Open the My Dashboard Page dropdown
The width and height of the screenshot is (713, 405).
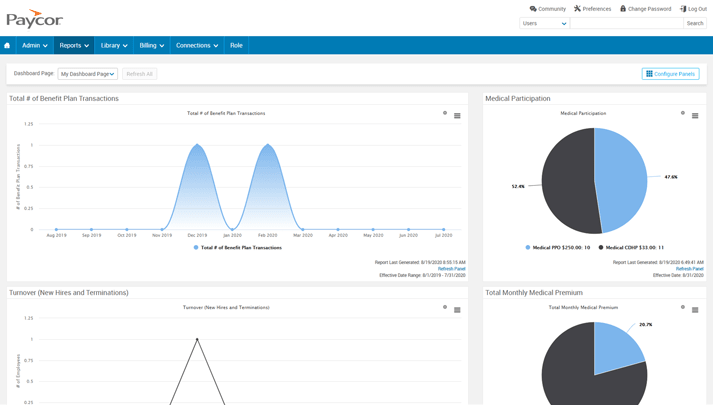[x=88, y=74]
